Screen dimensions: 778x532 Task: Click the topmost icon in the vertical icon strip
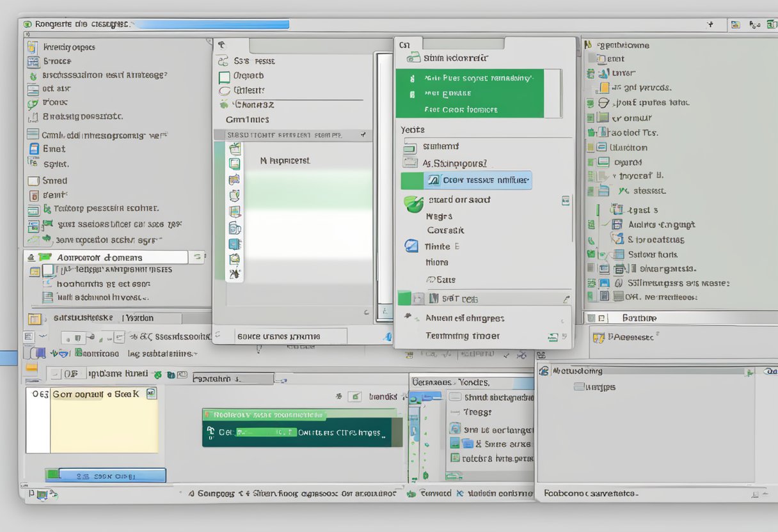pos(235,149)
